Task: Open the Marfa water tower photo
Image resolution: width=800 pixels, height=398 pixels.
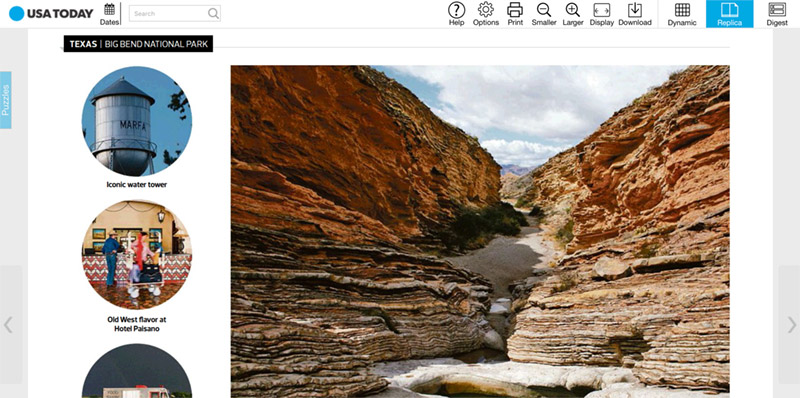Action: coord(137,121)
